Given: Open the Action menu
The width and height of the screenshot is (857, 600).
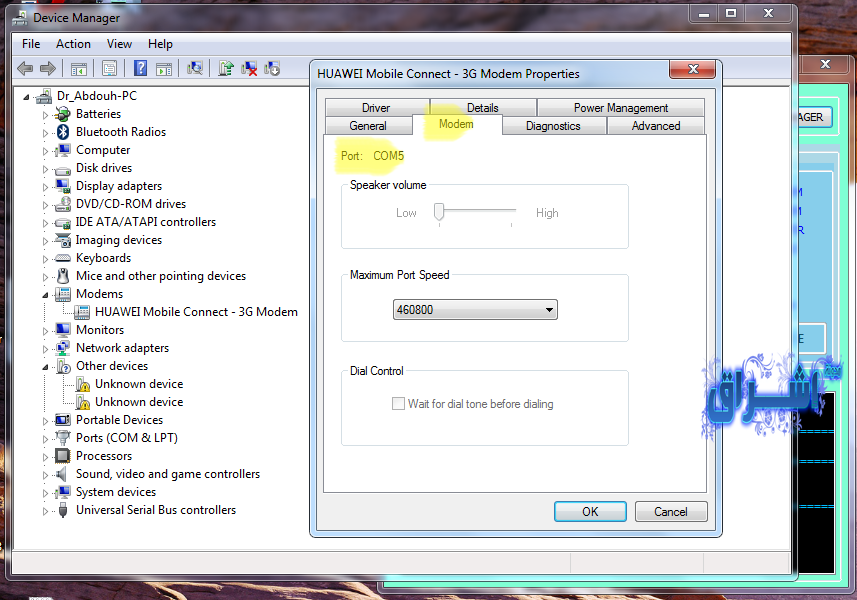Looking at the screenshot, I should pyautogui.click(x=73, y=44).
